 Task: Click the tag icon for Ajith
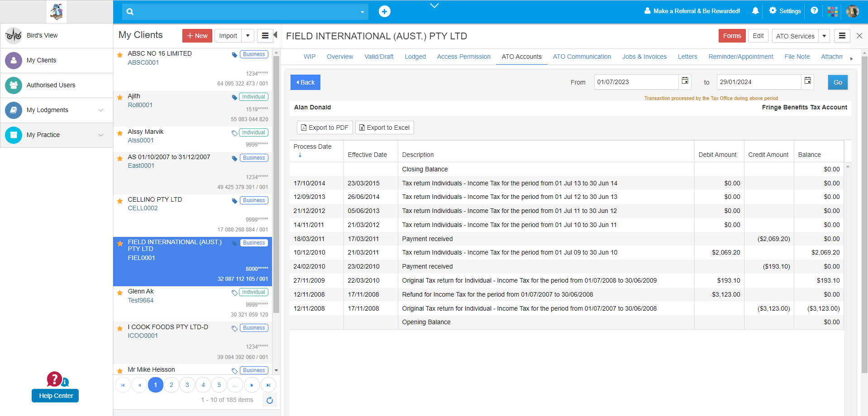(x=234, y=97)
